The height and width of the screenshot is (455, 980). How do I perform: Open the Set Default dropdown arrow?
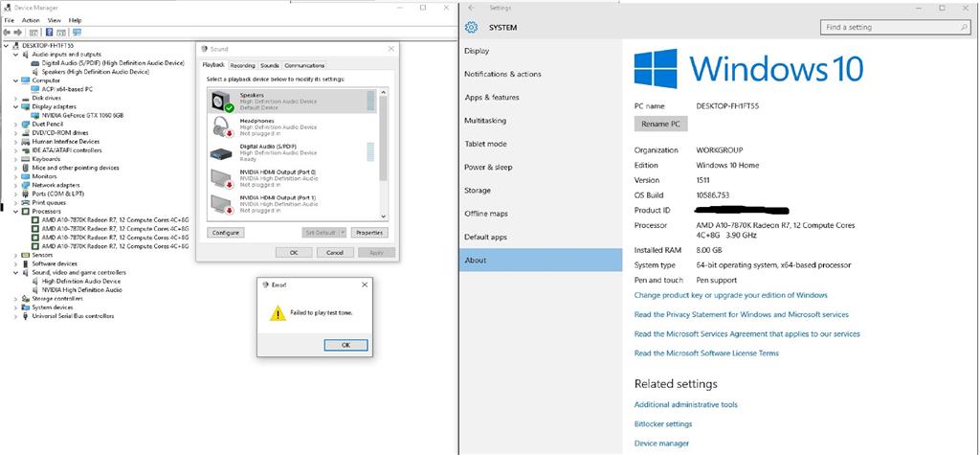tap(343, 232)
